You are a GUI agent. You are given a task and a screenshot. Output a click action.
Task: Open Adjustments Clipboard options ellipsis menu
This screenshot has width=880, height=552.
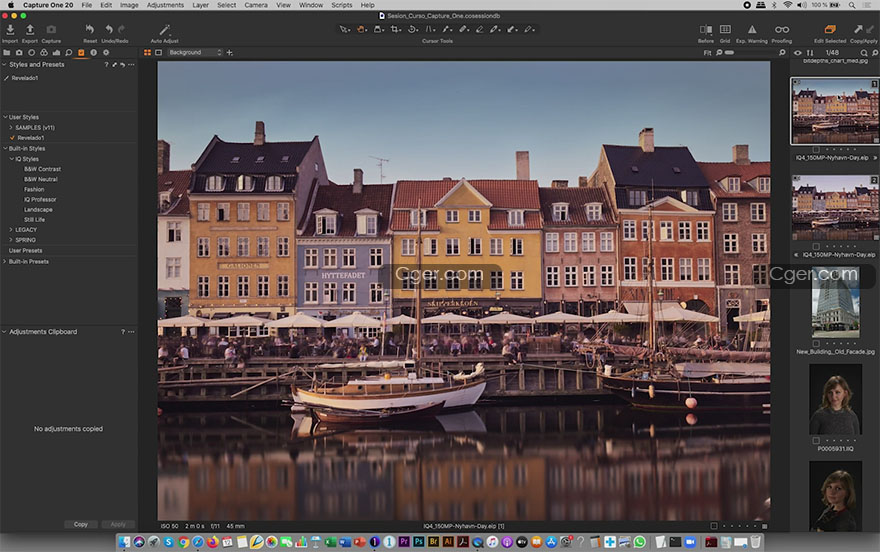(131, 332)
